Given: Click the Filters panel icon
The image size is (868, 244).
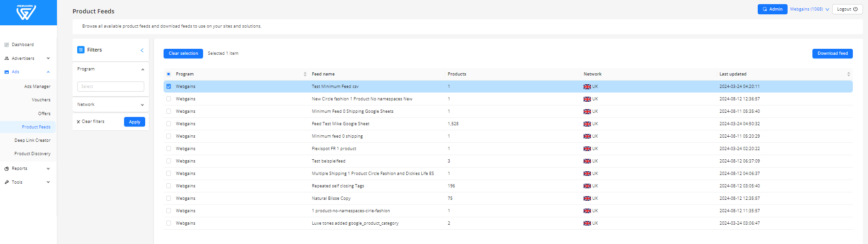Looking at the screenshot, I should point(81,50).
